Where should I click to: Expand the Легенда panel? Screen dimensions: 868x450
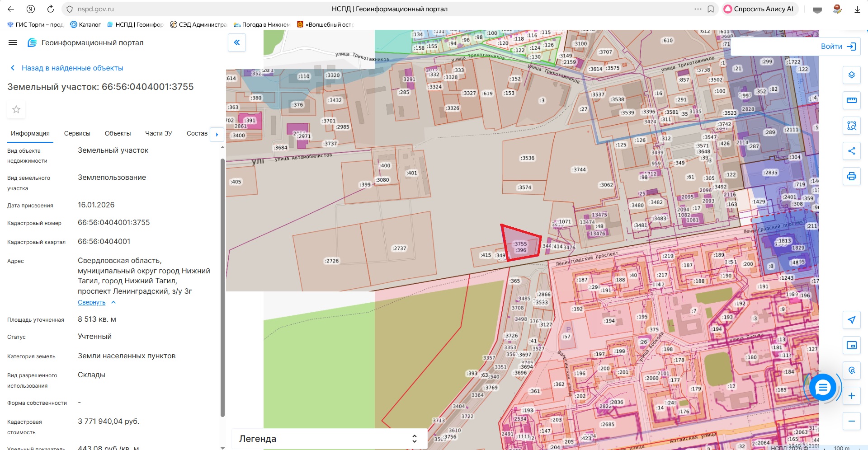point(414,439)
